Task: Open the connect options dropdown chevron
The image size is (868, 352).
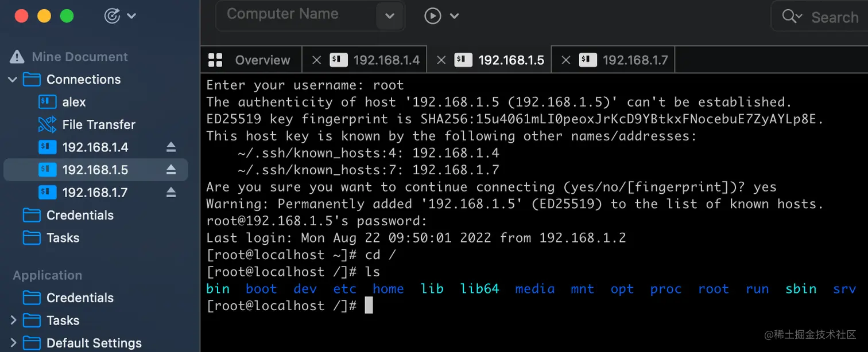Action: 455,16
